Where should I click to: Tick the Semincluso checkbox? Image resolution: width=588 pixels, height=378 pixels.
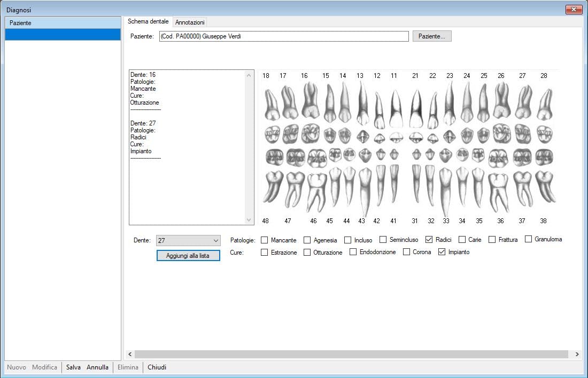[383, 239]
